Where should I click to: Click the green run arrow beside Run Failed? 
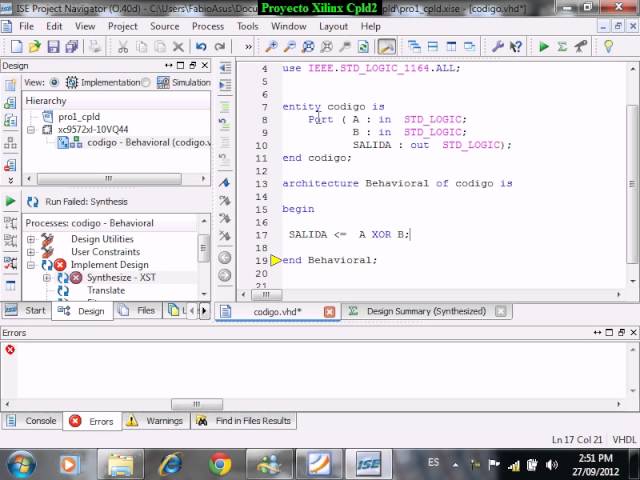click(x=10, y=201)
